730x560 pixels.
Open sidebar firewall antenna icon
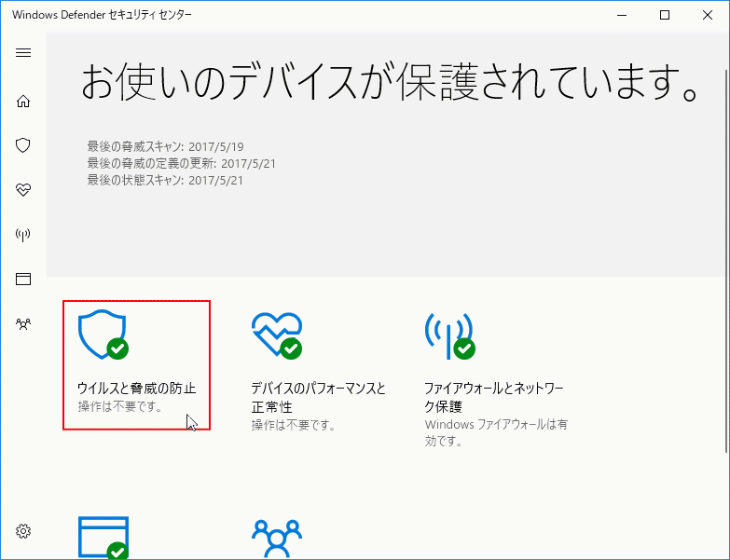(23, 235)
